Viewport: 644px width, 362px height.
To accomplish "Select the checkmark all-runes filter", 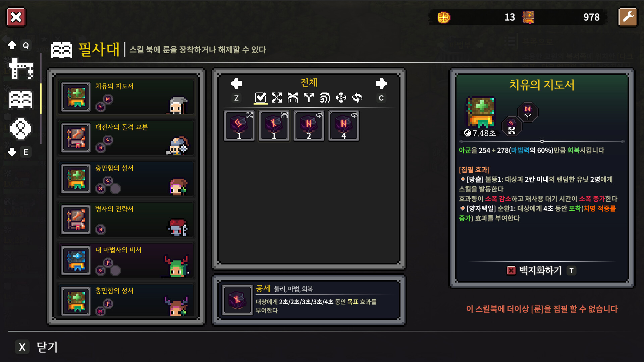I will click(x=261, y=98).
